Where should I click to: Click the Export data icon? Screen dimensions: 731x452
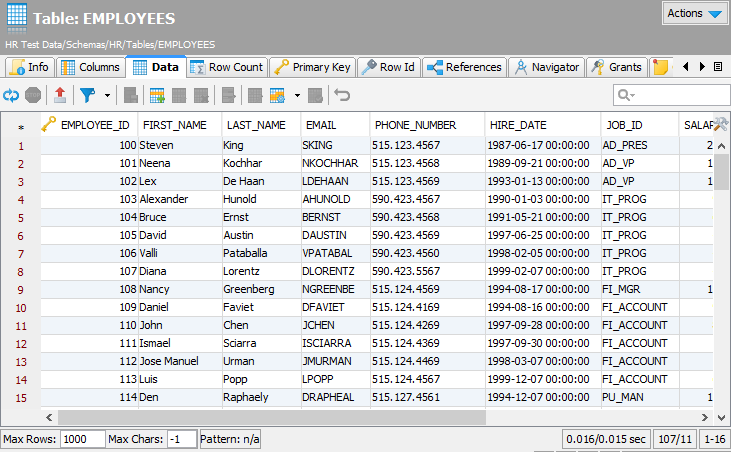pyautogui.click(x=60, y=95)
